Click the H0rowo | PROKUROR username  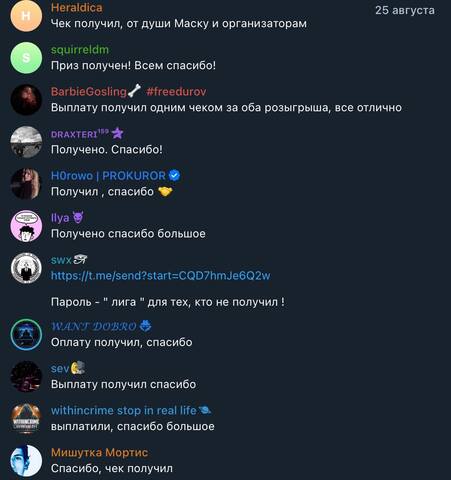point(108,176)
